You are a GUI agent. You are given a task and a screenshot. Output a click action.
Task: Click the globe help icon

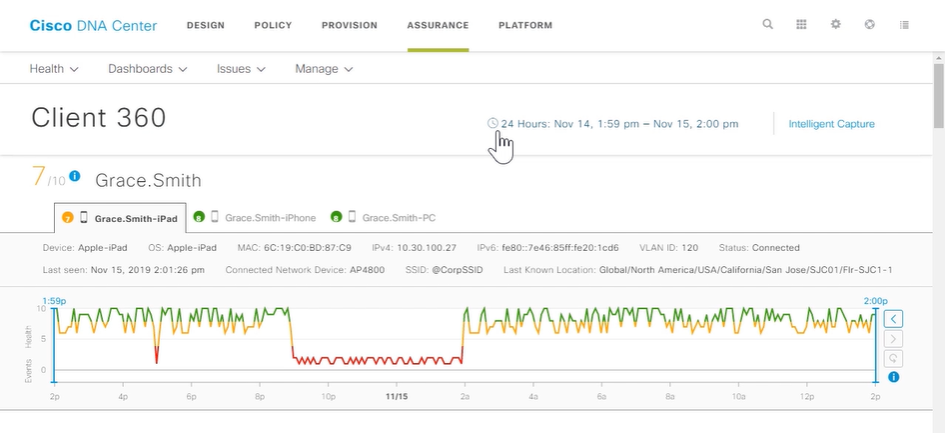pos(869,25)
